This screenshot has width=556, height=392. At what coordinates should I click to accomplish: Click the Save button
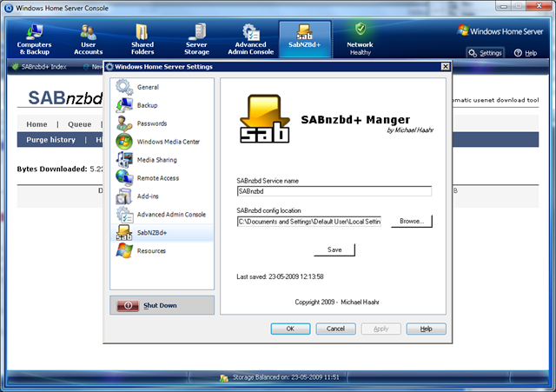(x=334, y=249)
